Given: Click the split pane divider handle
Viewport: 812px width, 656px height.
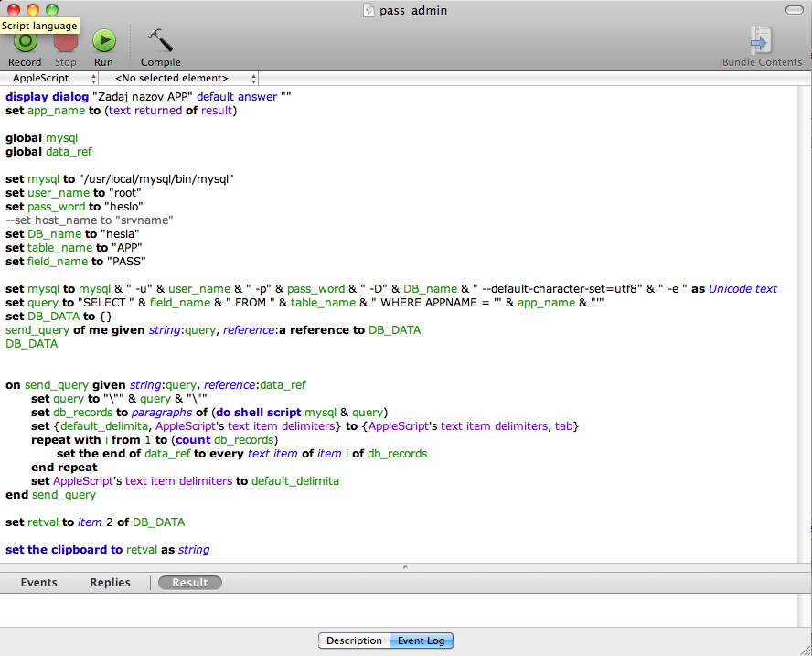Looking at the screenshot, I should 406,567.
